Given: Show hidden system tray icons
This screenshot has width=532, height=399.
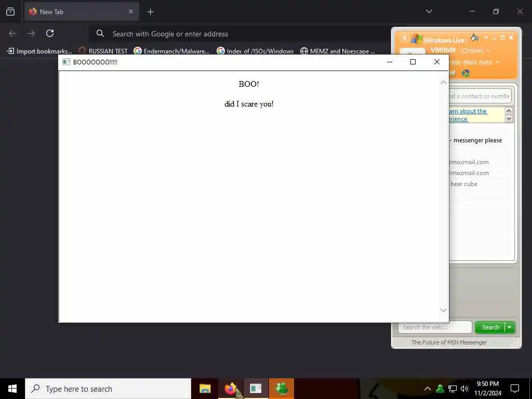Looking at the screenshot, I should coord(428,389).
